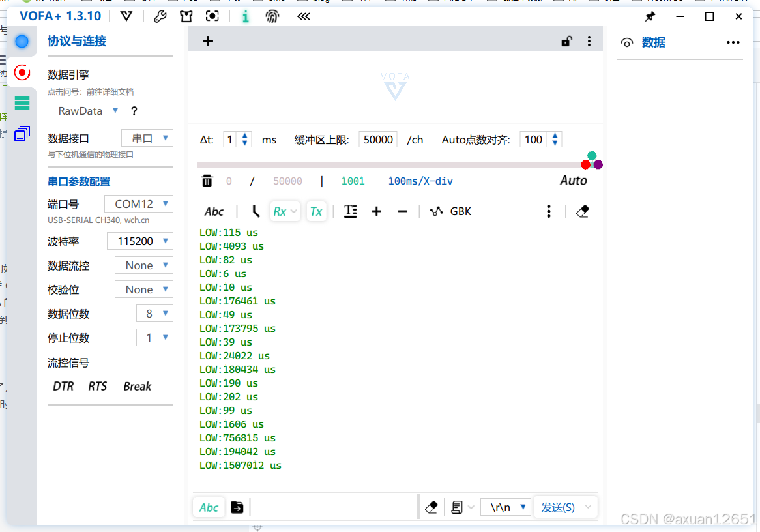Open the COM12 port dropdown
This screenshot has height=532, width=760.
point(139,204)
